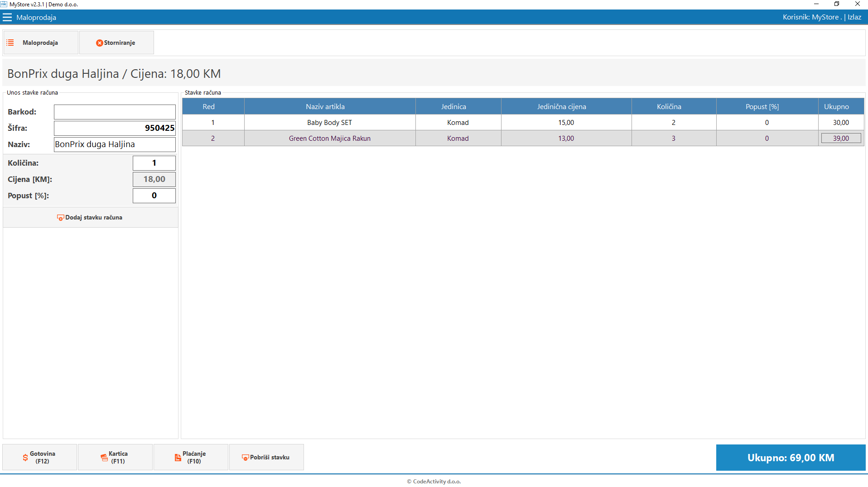Screen dimensions: 868x487
Task: Click the Plaćanje document icon
Action: [x=178, y=458]
